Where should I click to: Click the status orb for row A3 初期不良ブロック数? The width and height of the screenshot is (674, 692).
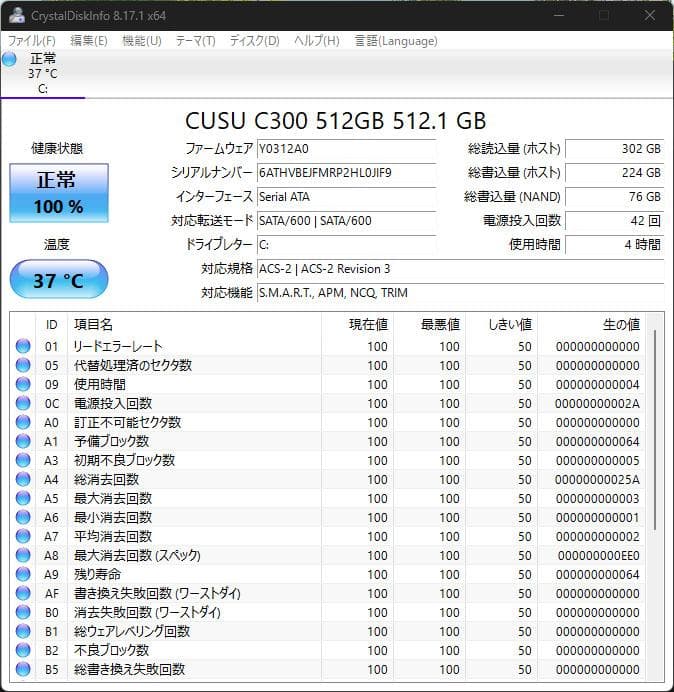coord(23,460)
